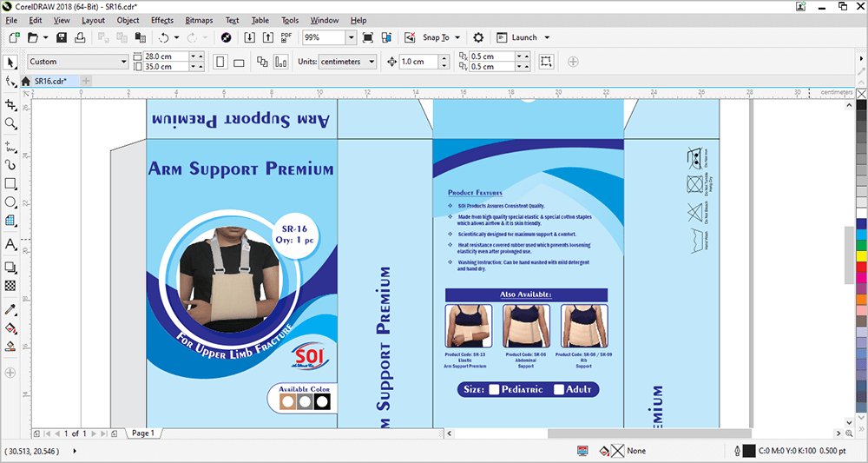Image resolution: width=868 pixels, height=463 pixels.
Task: Select the Shape tool
Action: click(x=10, y=82)
